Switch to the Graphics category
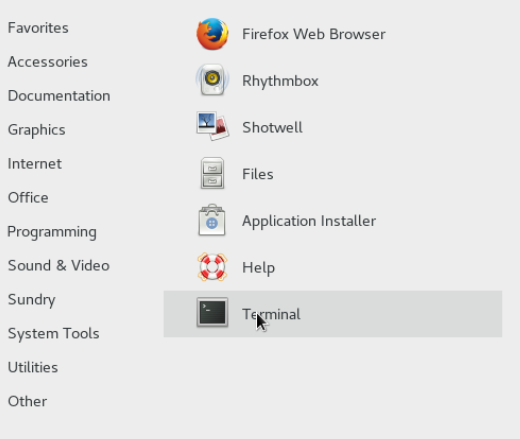Image resolution: width=520 pixels, height=439 pixels. pos(37,130)
